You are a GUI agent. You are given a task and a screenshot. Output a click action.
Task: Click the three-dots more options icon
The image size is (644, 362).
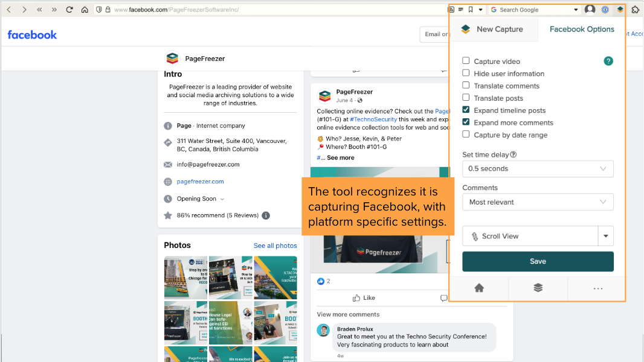(597, 288)
